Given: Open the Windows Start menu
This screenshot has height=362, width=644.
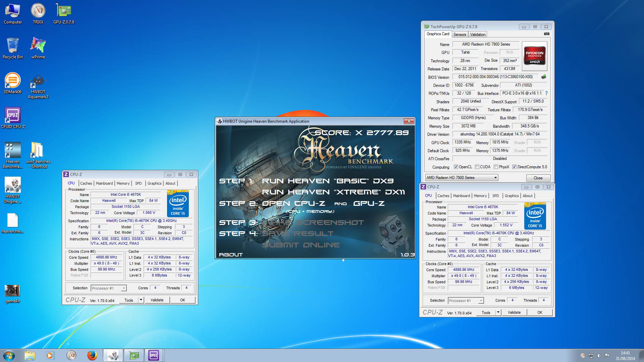Looking at the screenshot, I should 9,355.
